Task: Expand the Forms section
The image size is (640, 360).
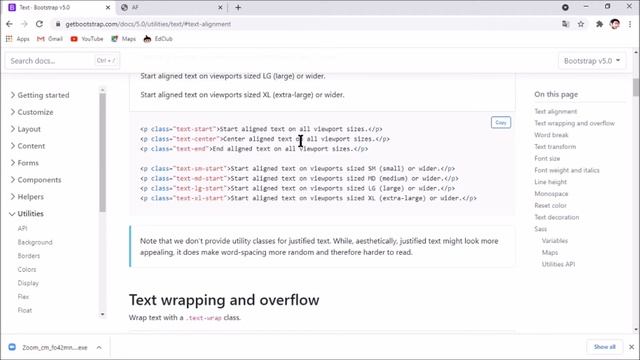Action: [x=24, y=163]
